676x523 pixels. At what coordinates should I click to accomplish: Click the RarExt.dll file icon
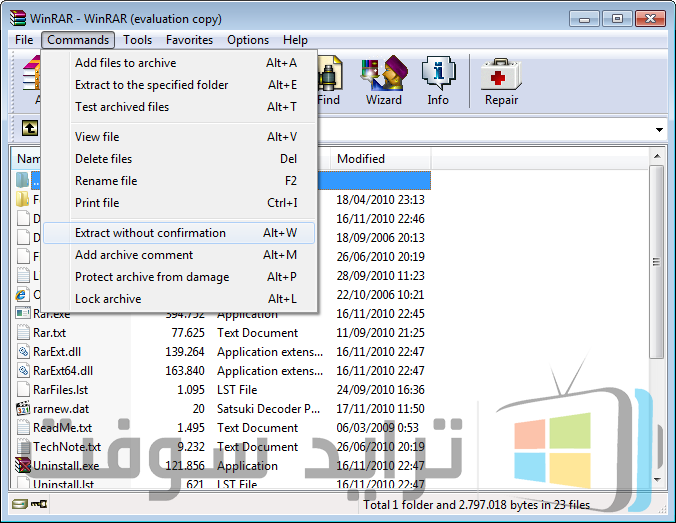[x=23, y=351]
